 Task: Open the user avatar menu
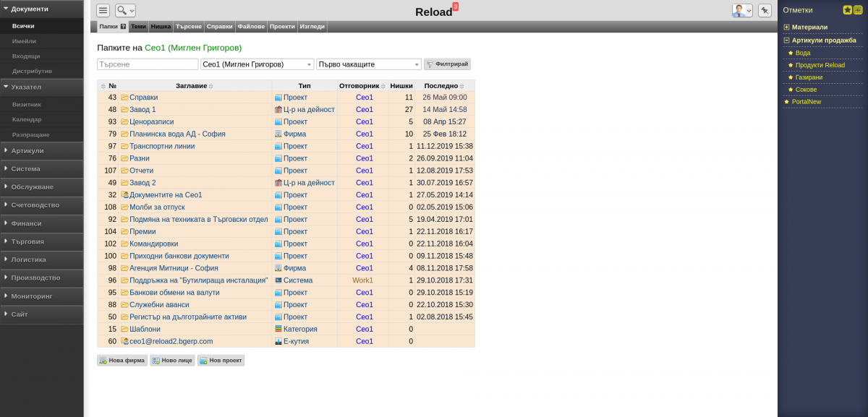(x=742, y=10)
